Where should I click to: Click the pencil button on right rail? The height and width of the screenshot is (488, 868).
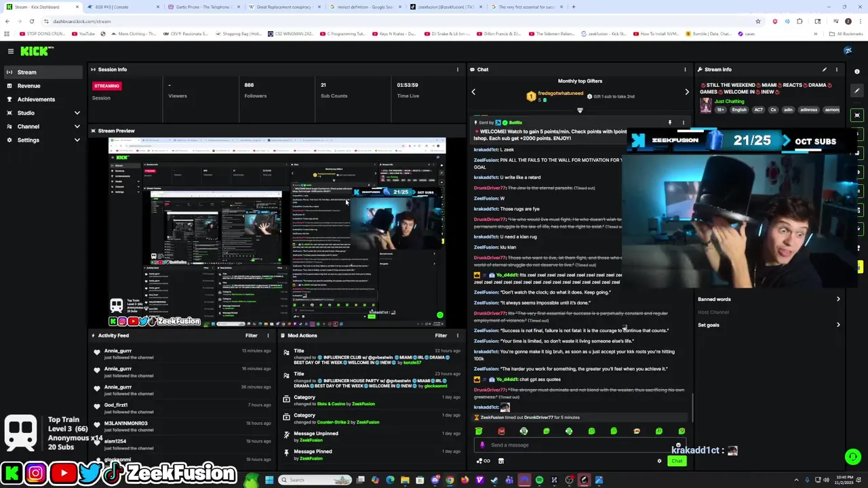tap(857, 90)
